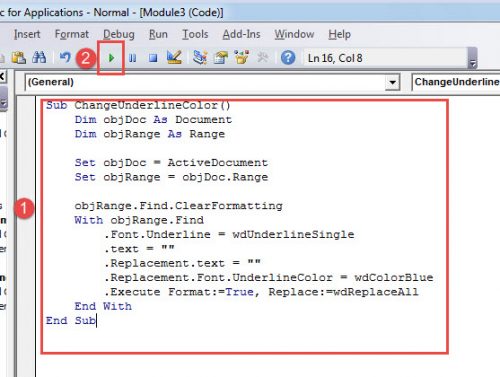500x377 pixels.
Task: Expand the (General) object dropdown arrow
Action: (392, 82)
